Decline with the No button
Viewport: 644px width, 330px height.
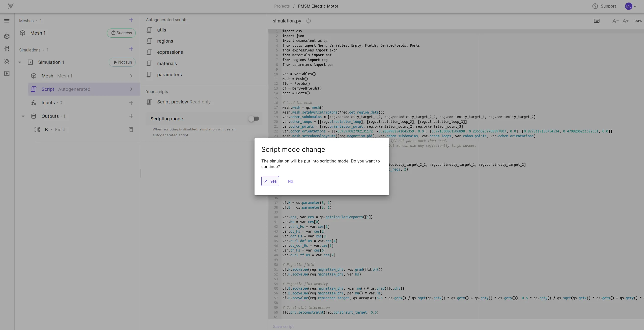(290, 181)
